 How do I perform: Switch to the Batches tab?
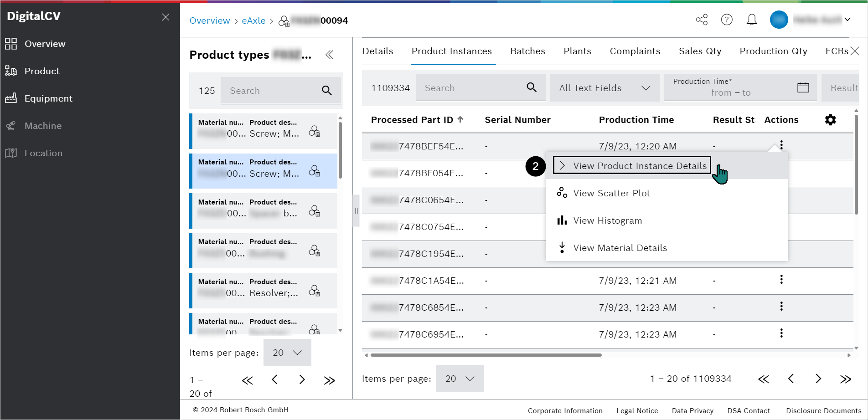(527, 51)
